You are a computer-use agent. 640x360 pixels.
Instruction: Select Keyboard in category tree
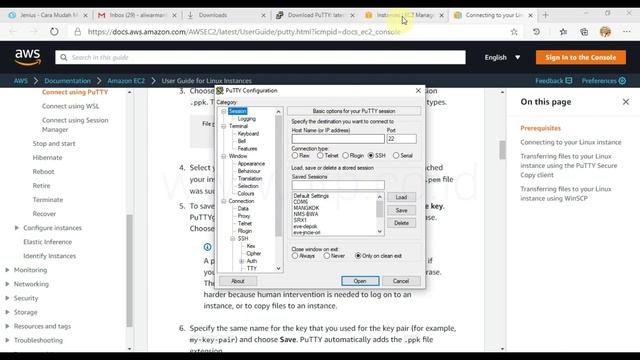[248, 134]
